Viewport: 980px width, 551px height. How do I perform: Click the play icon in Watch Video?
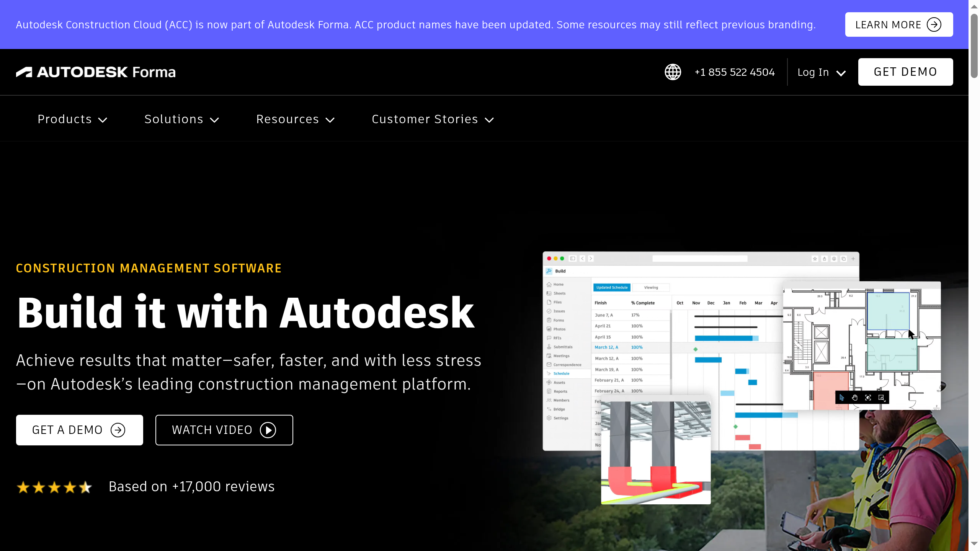point(268,430)
